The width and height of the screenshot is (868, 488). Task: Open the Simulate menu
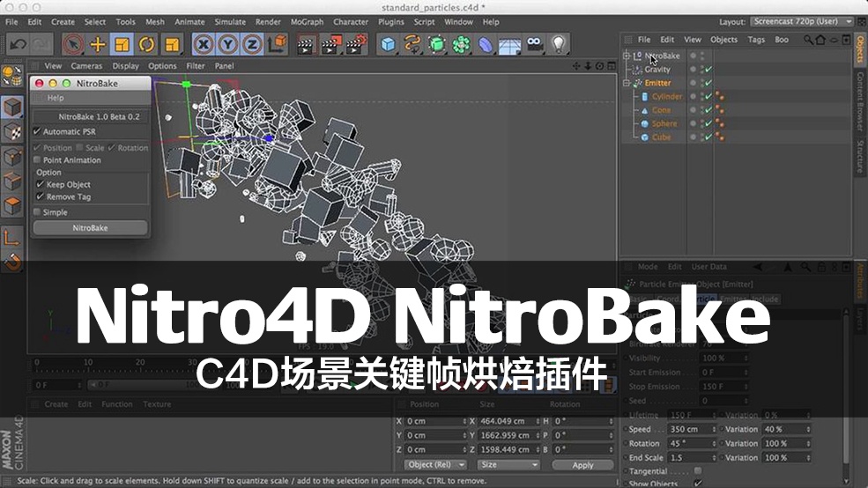[x=230, y=22]
